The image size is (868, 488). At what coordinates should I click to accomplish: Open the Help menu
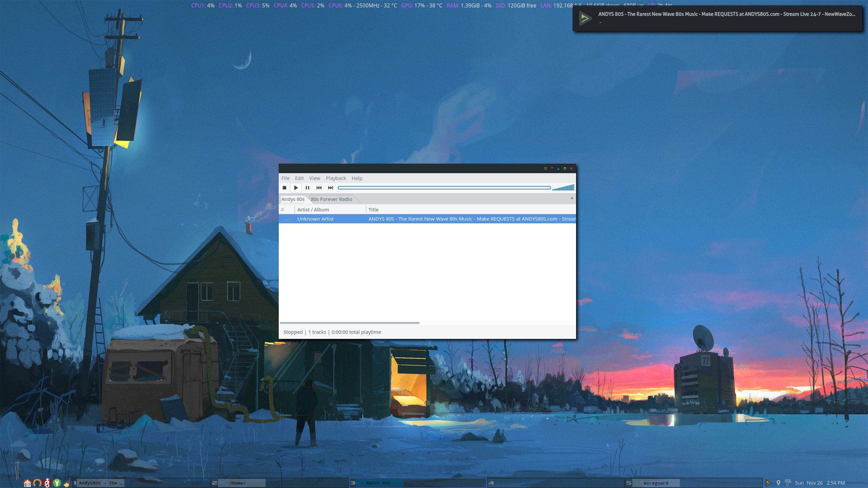[357, 178]
